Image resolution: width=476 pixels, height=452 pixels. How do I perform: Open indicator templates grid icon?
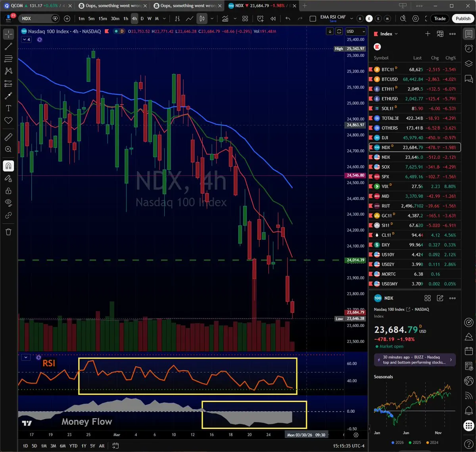(x=245, y=19)
